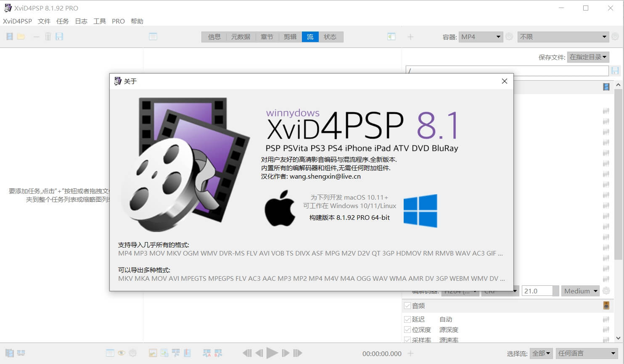
Task: Open the XviD4PSP menu
Action: [x=17, y=21]
